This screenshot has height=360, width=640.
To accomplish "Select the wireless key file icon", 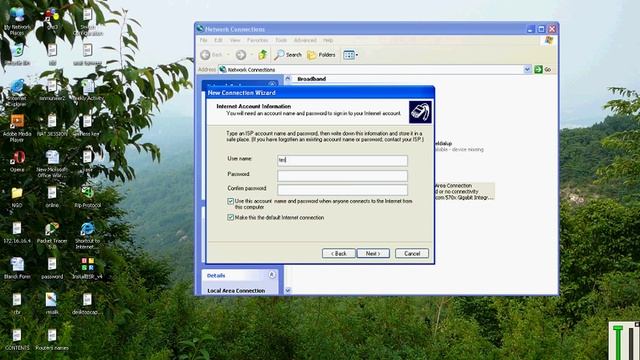I will coord(87,125).
